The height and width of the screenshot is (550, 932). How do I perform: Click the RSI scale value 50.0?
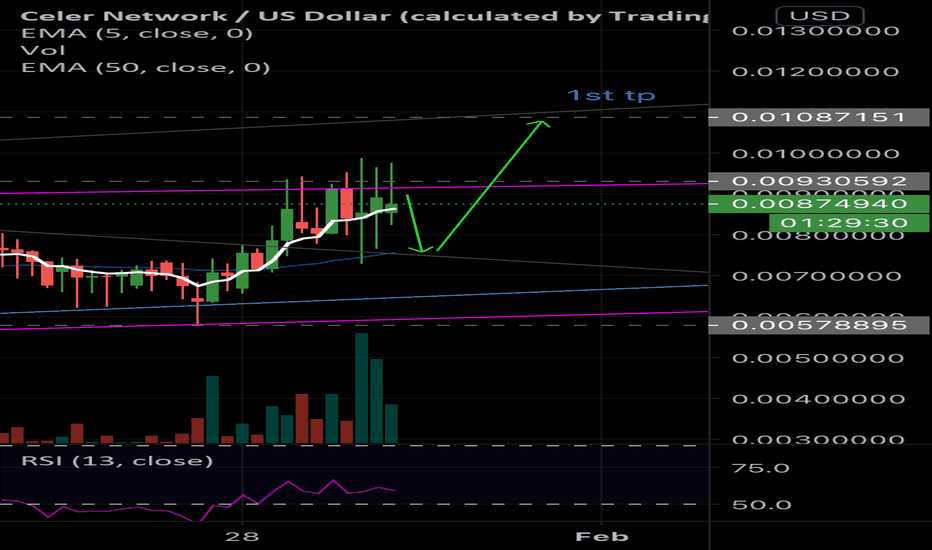761,505
